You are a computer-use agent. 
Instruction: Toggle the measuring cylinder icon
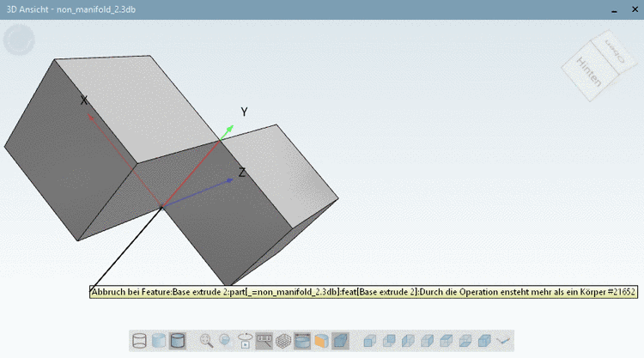click(x=302, y=341)
